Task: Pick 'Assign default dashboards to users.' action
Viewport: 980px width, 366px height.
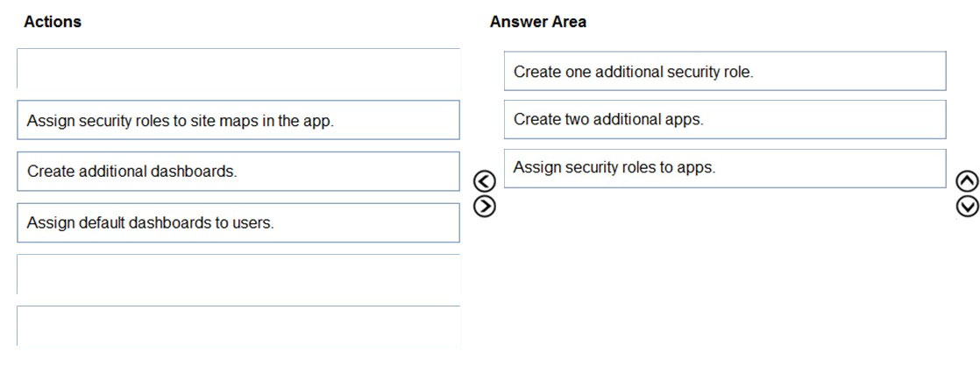Action: (x=238, y=222)
